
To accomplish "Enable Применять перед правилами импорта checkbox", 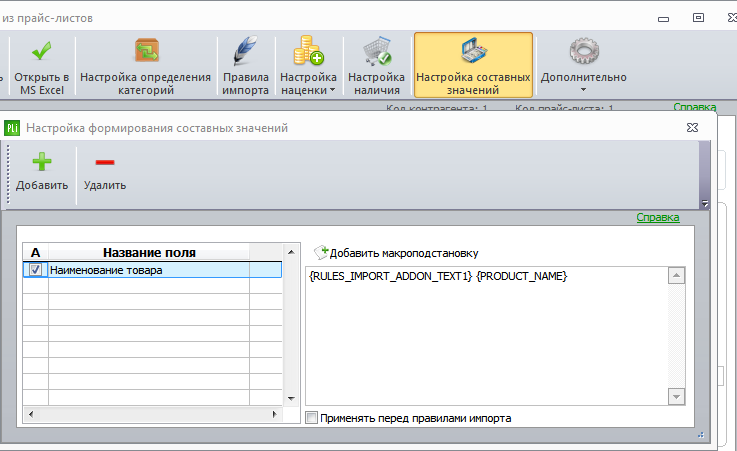I will pyautogui.click(x=312, y=418).
